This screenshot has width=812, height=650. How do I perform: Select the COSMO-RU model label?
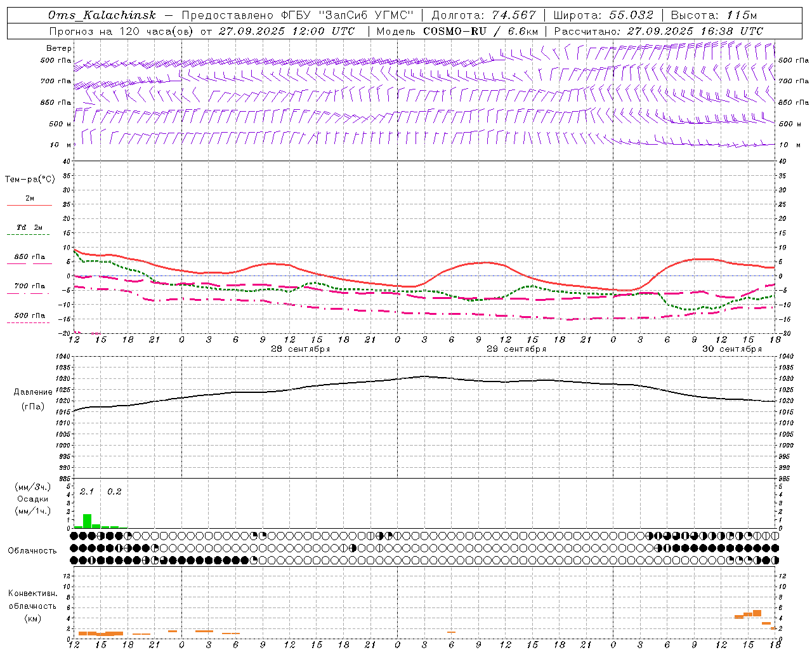(x=455, y=31)
